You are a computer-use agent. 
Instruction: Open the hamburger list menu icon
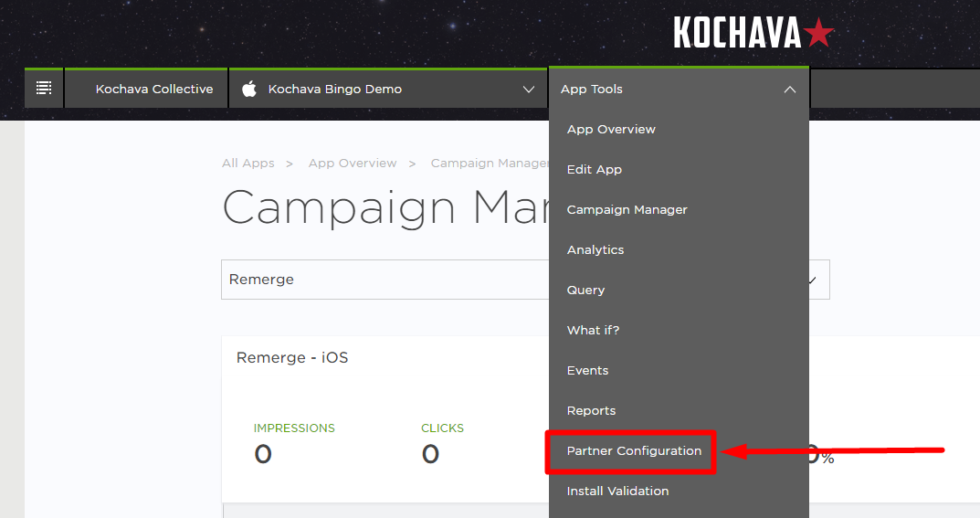click(x=44, y=88)
